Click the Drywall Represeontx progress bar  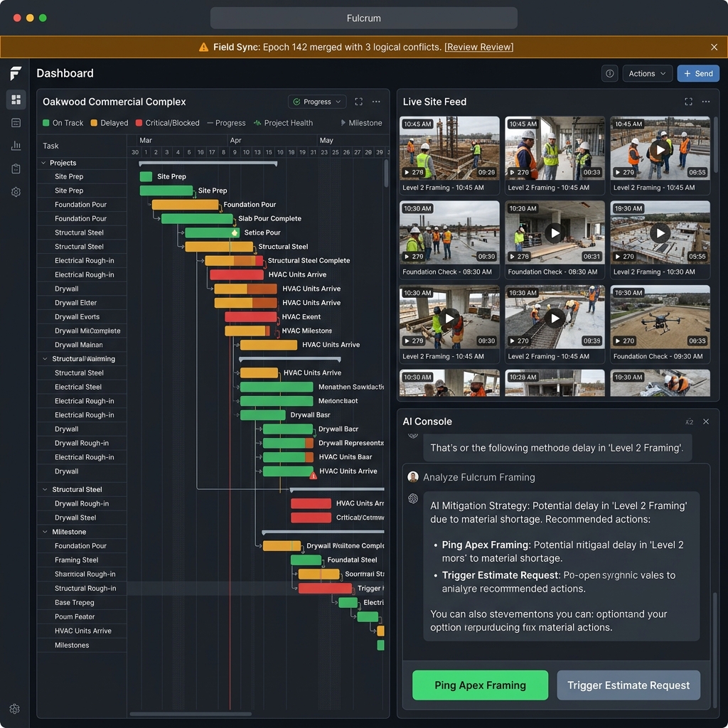pos(288,443)
